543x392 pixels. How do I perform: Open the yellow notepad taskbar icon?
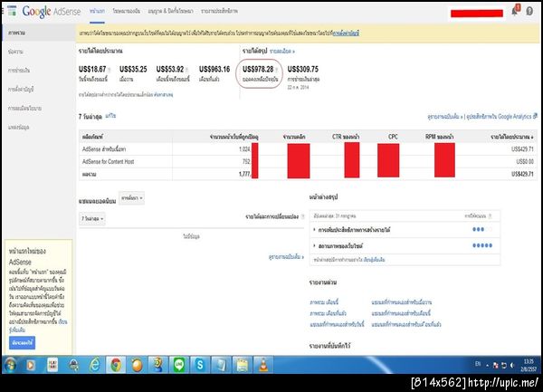242,365
